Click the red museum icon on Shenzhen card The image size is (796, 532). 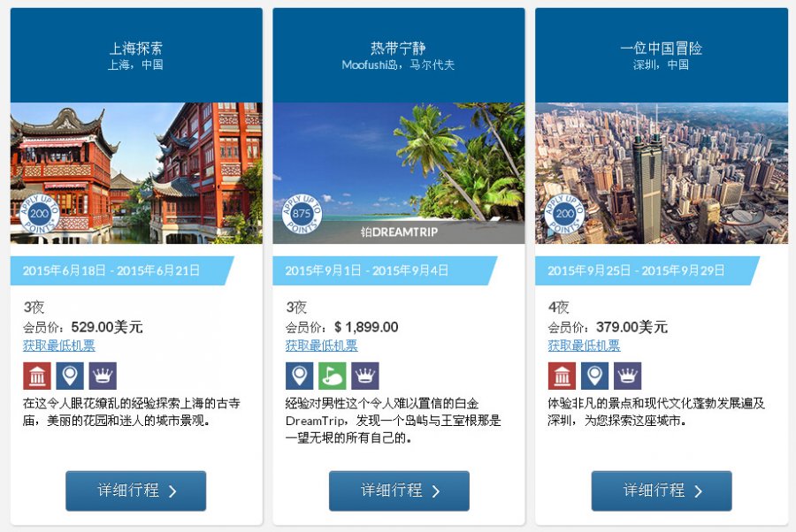point(562,376)
